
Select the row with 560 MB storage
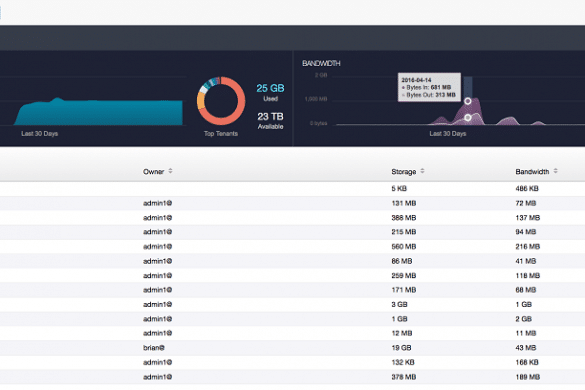point(292,247)
